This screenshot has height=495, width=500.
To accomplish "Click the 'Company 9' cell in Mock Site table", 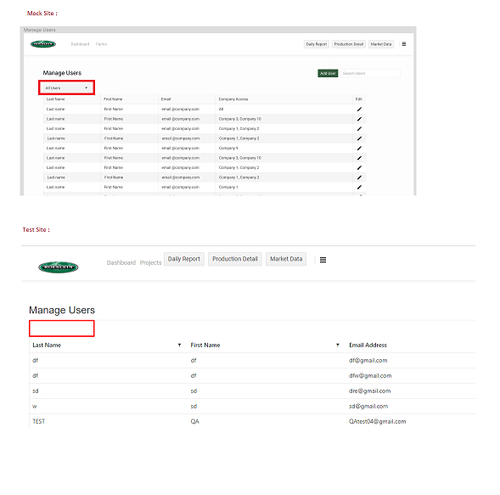I will (x=229, y=148).
